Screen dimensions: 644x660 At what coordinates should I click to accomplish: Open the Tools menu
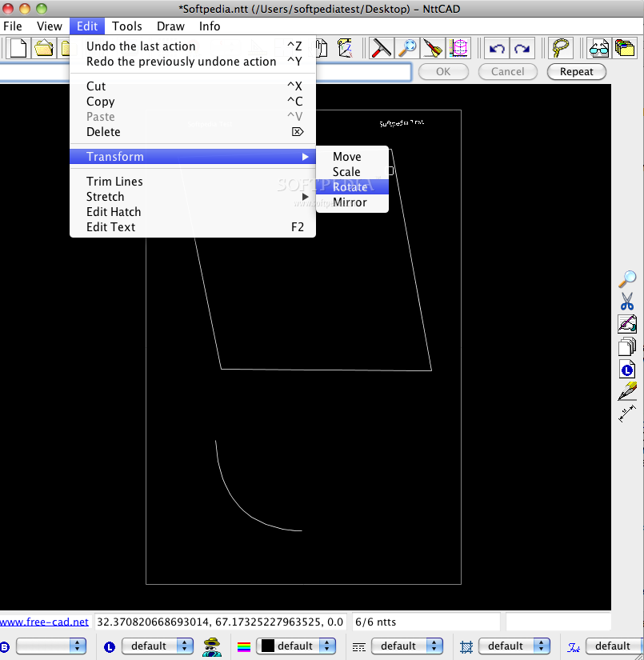point(126,26)
